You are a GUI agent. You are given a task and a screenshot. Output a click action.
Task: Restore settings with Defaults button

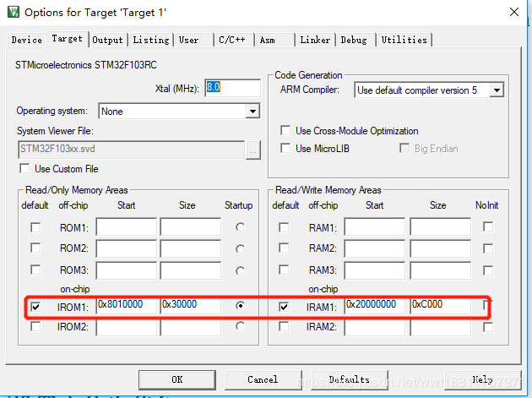pyautogui.click(x=350, y=379)
